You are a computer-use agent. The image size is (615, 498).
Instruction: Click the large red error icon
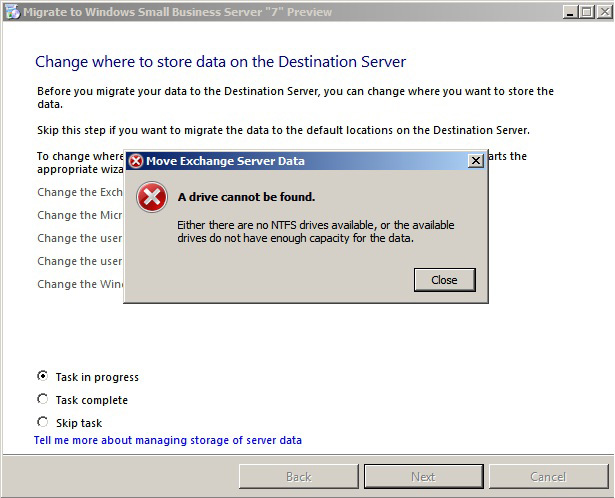tap(151, 198)
